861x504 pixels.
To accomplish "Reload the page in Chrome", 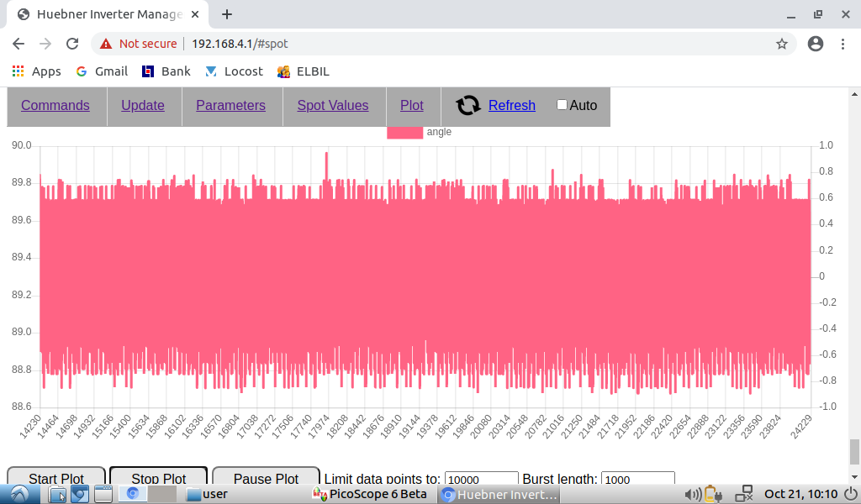I will 72,44.
